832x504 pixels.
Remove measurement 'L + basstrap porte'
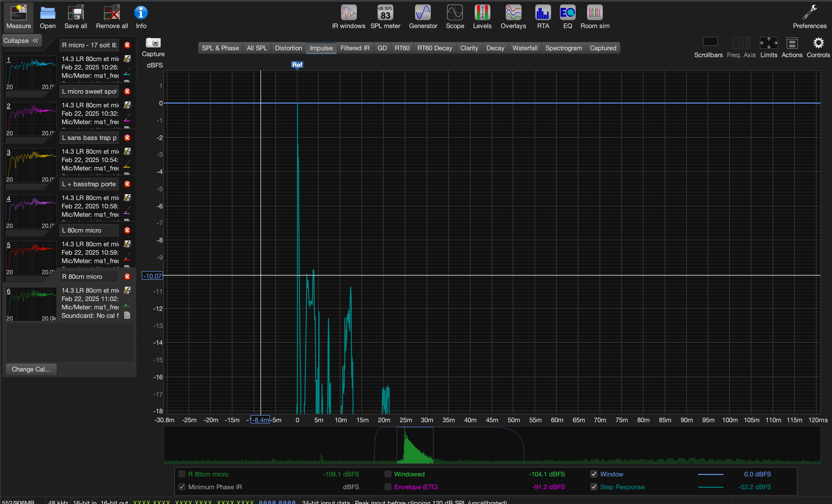pyautogui.click(x=127, y=184)
